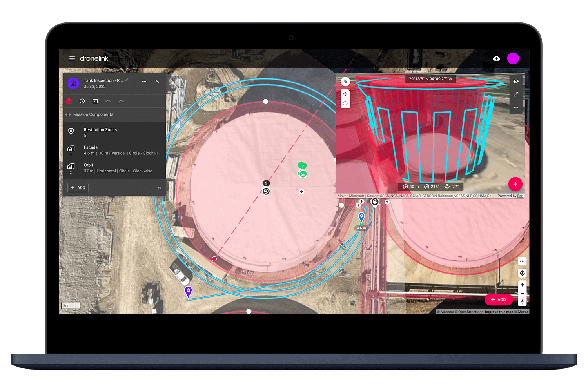Toggle the 3D view mode icon
The height and width of the screenshot is (392, 588).
(69, 101)
